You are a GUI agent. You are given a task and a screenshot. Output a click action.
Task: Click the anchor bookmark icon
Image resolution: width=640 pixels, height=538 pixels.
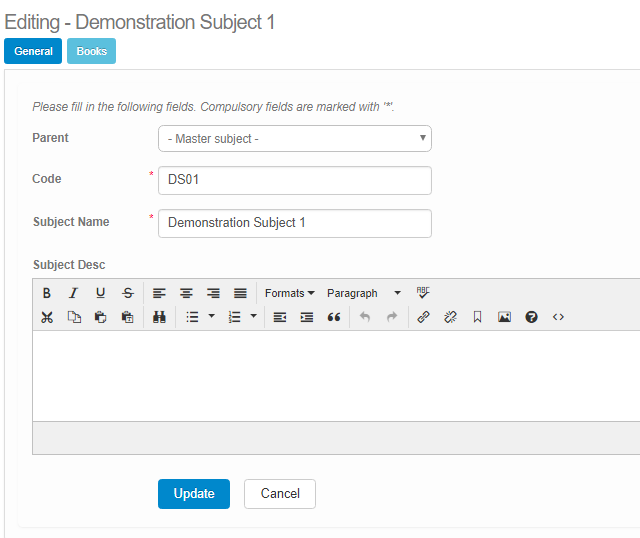coord(477,317)
